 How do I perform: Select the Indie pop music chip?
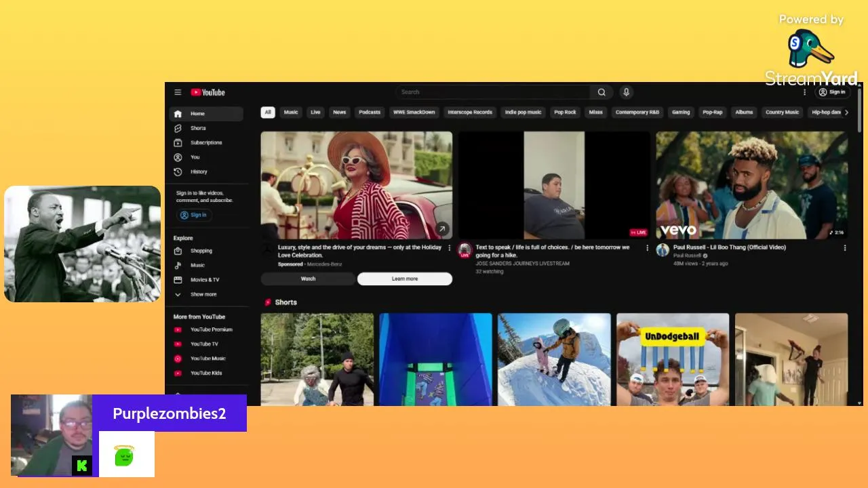(524, 113)
